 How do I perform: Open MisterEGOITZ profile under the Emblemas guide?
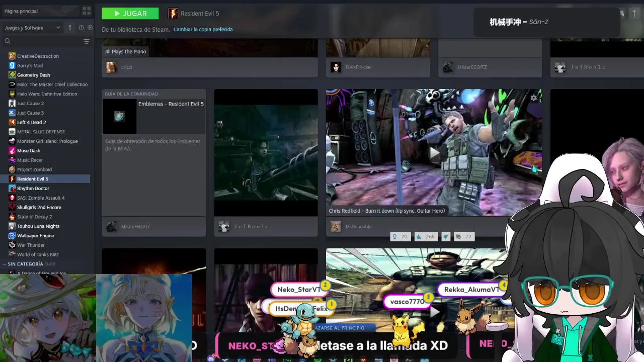(x=135, y=227)
